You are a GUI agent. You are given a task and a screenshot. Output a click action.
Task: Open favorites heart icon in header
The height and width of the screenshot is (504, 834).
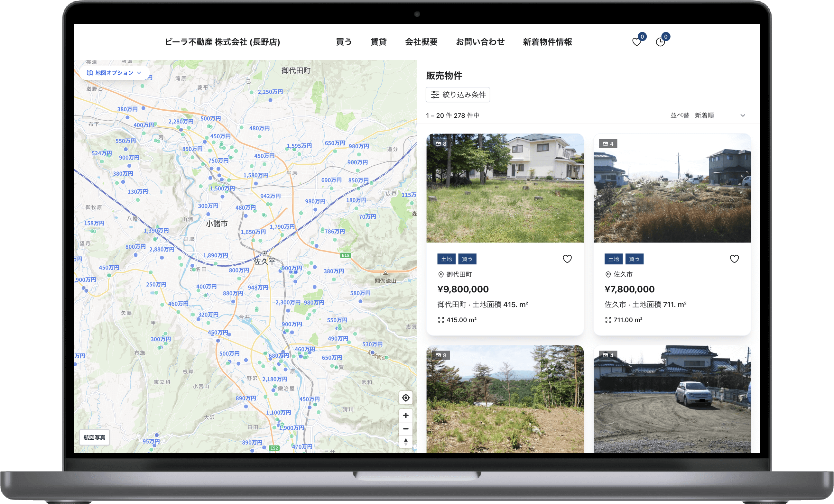[x=637, y=42]
